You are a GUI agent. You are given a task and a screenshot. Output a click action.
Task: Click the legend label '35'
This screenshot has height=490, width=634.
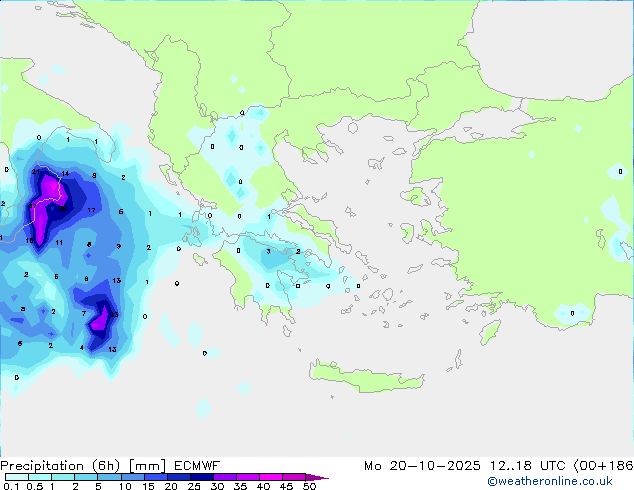tap(240, 486)
